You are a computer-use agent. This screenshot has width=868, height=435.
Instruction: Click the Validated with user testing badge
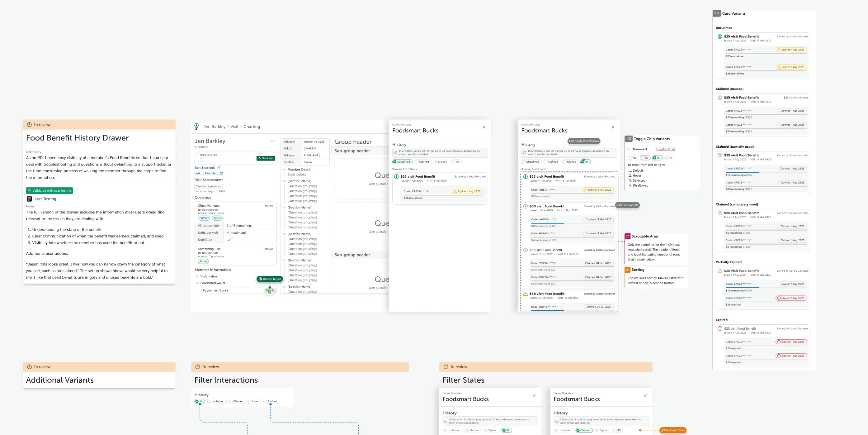pyautogui.click(x=50, y=190)
